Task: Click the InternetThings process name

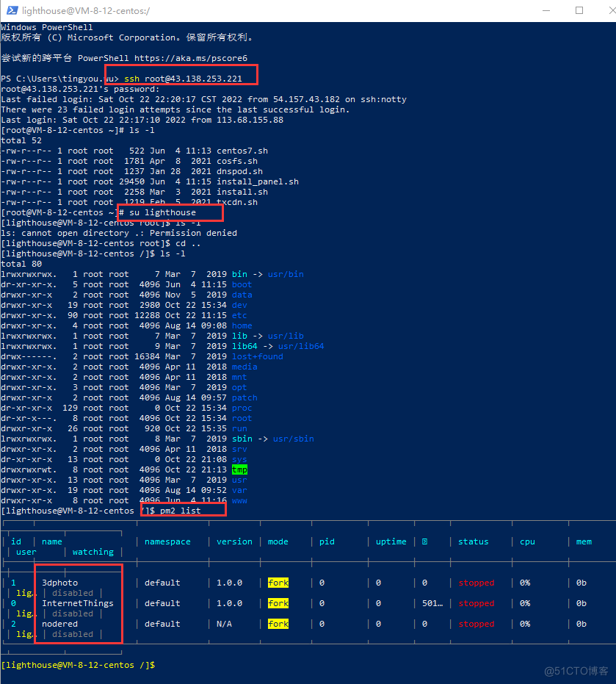Action: pos(78,603)
